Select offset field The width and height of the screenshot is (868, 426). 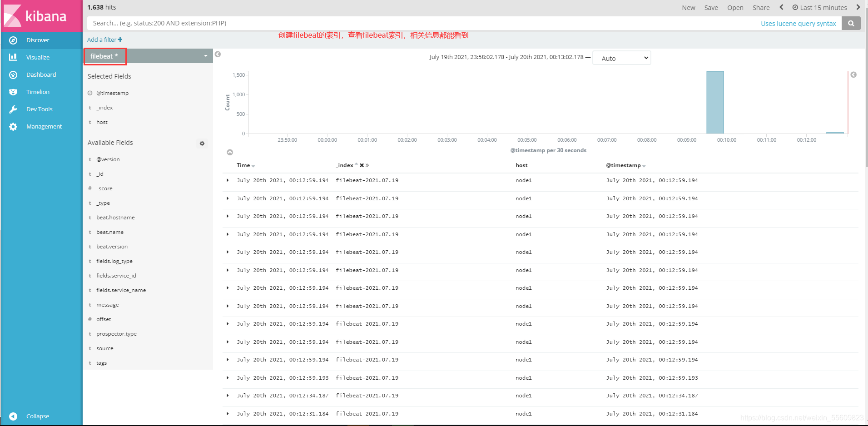pyautogui.click(x=104, y=319)
